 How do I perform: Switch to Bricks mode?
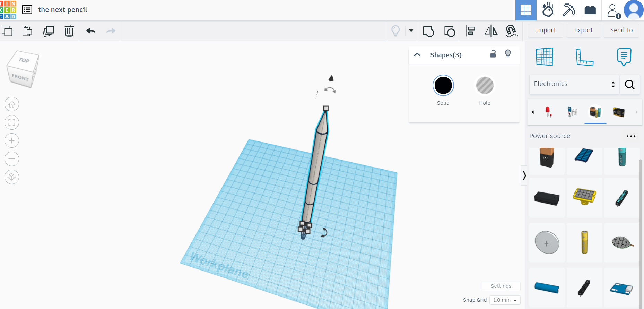[x=590, y=10]
